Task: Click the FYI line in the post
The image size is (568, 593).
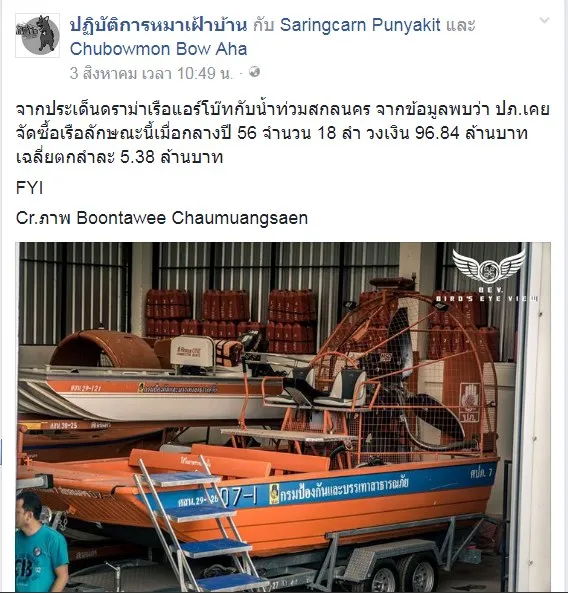Action: click(29, 188)
